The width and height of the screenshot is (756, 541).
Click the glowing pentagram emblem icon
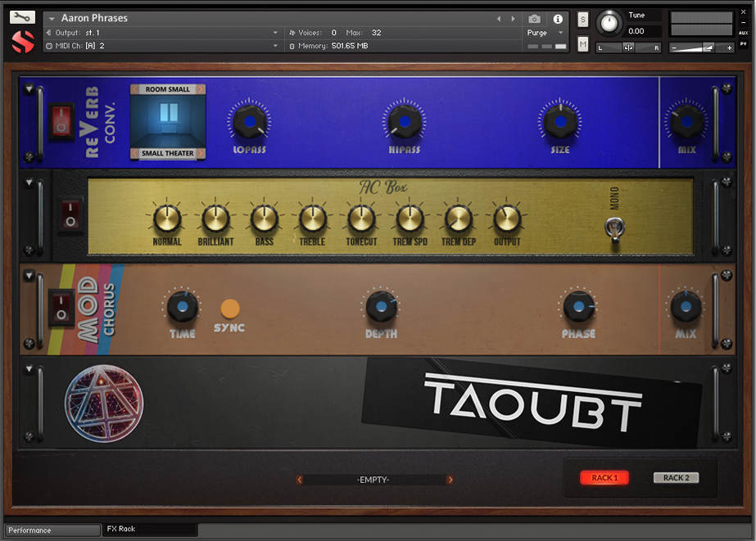104,403
